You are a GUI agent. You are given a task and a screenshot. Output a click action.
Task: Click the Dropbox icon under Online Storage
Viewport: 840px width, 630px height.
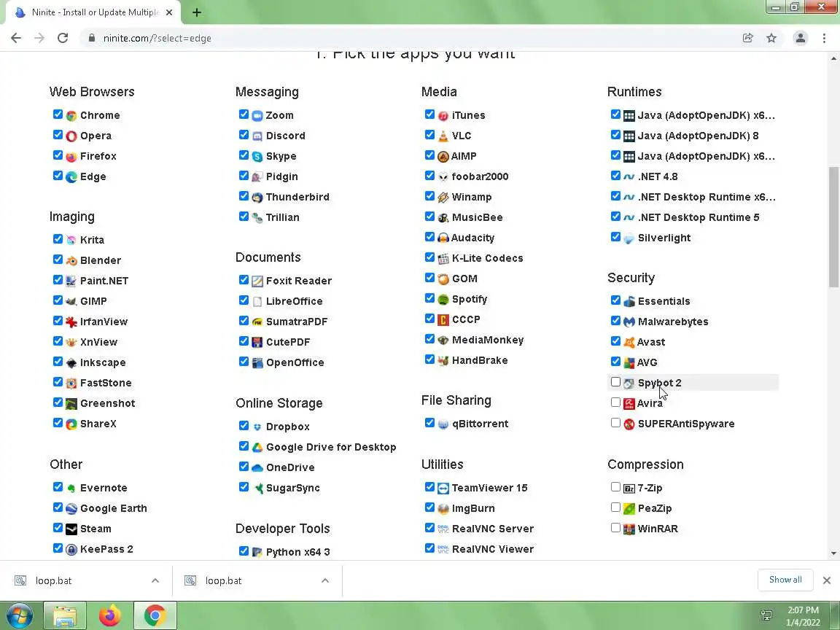[x=257, y=427]
